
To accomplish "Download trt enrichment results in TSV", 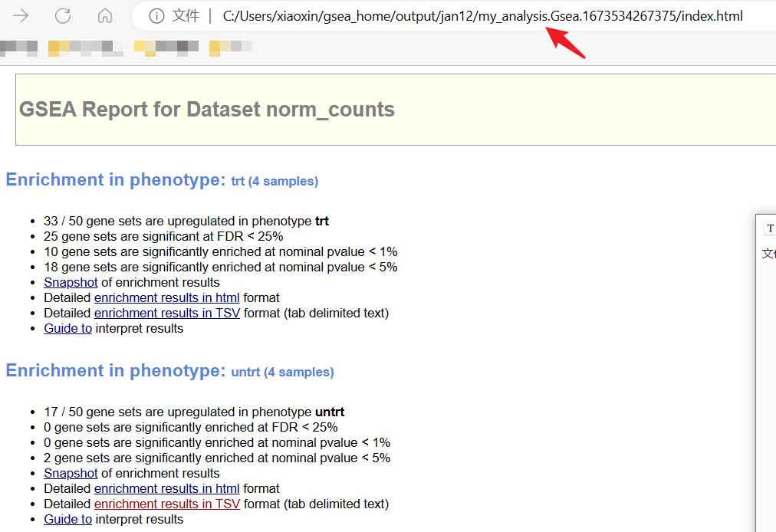I will [x=166, y=313].
